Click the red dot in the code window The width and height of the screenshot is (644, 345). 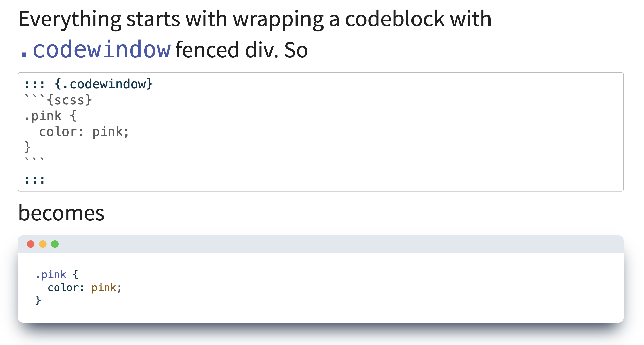[x=31, y=244]
